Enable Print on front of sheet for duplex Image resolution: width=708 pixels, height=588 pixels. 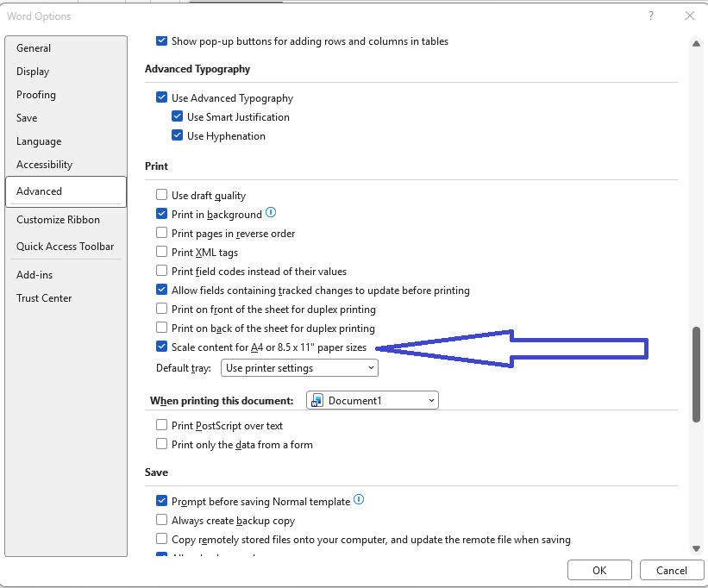tap(161, 309)
